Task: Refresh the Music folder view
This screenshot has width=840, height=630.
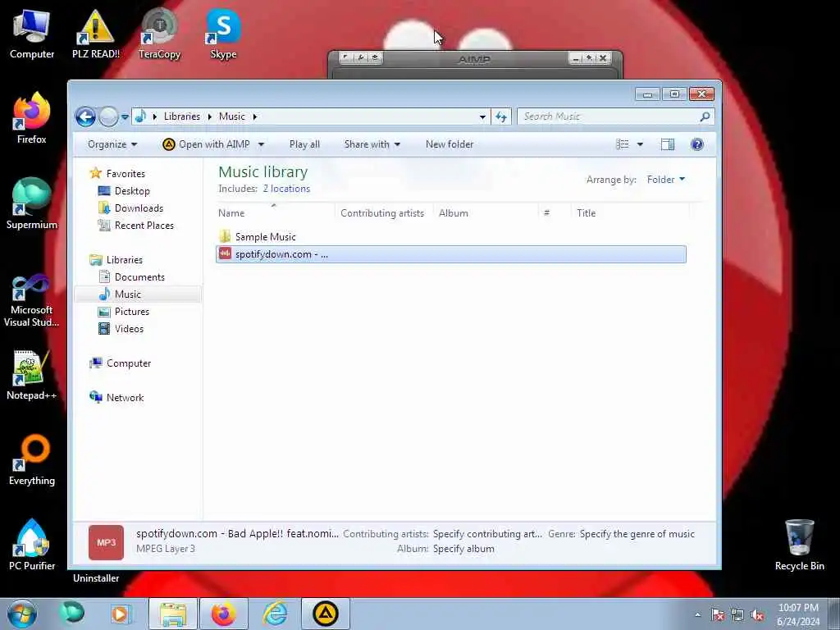Action: coord(501,116)
